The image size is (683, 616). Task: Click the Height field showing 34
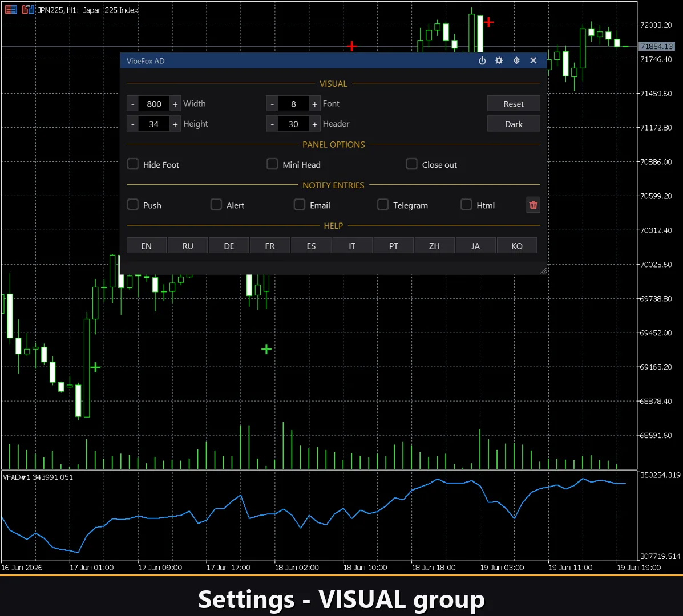pos(153,124)
